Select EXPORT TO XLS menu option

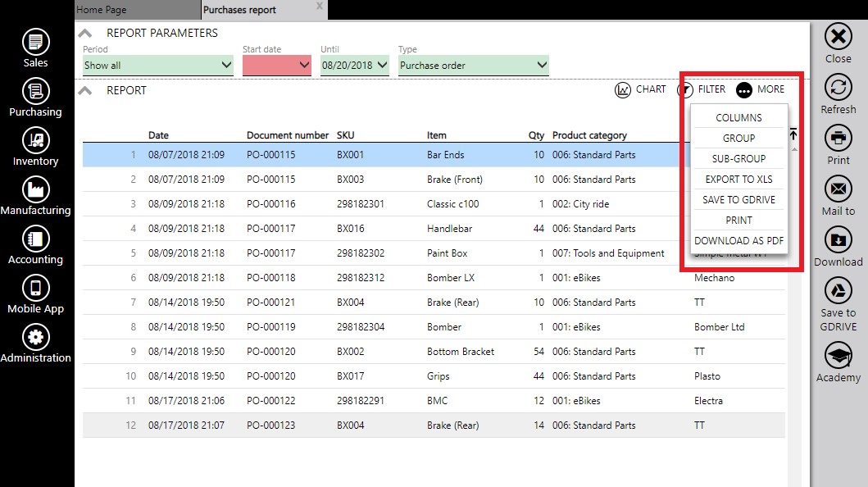tap(738, 180)
